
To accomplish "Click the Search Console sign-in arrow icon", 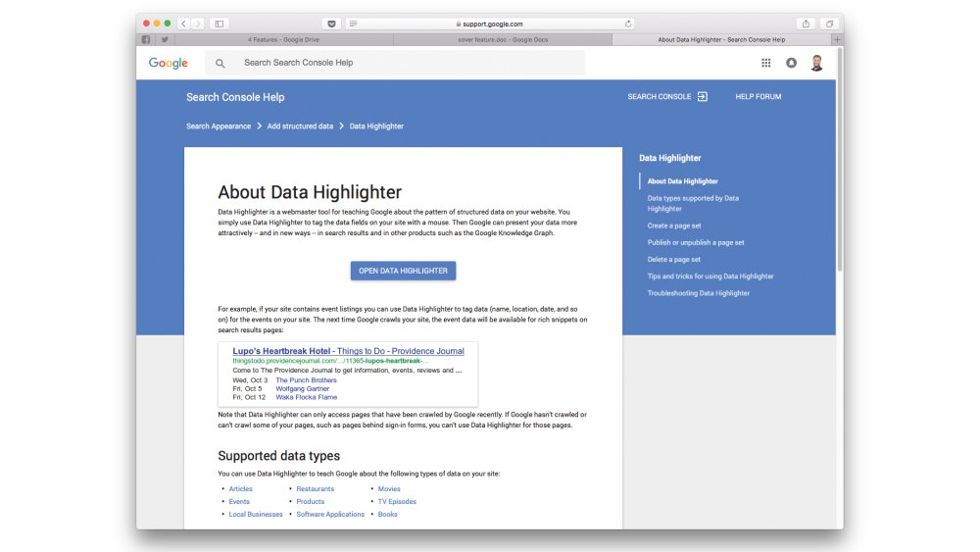I will (703, 96).
